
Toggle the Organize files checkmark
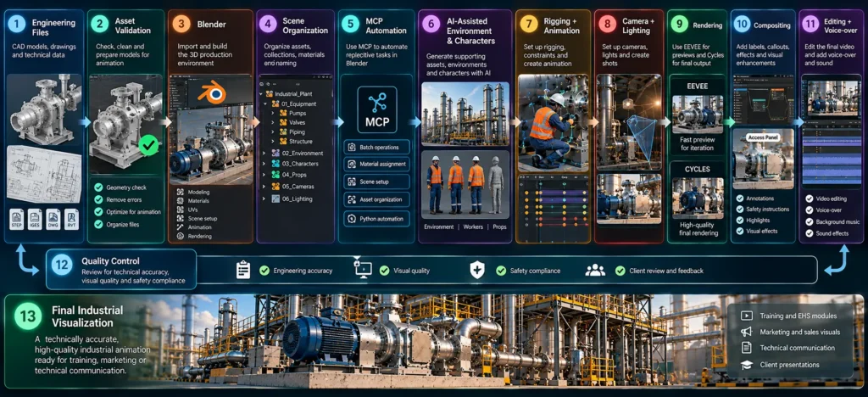(98, 224)
